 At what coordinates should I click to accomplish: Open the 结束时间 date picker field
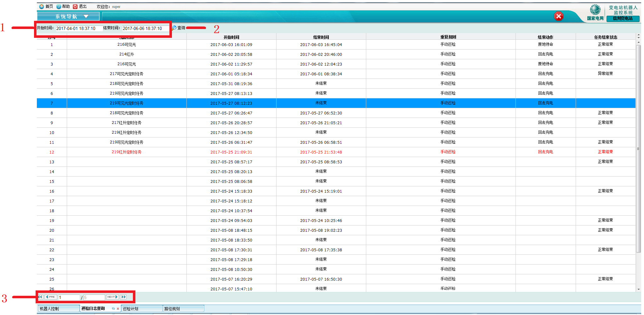pos(145,28)
